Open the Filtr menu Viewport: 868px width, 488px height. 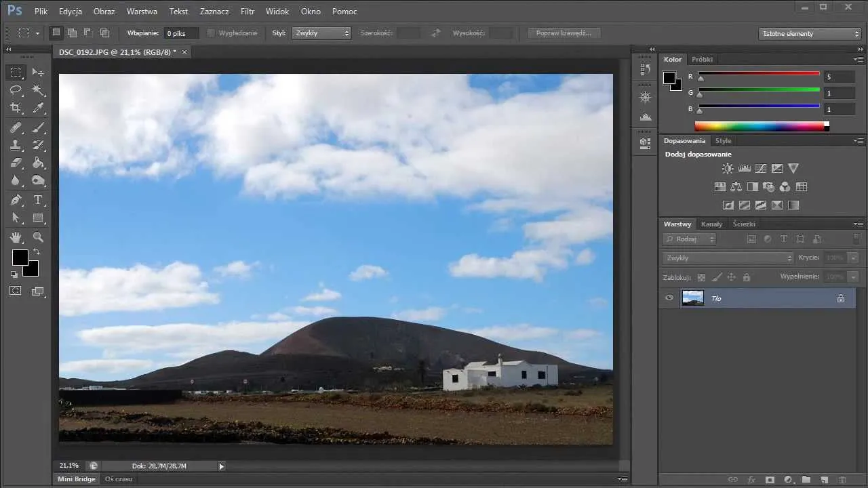(247, 11)
